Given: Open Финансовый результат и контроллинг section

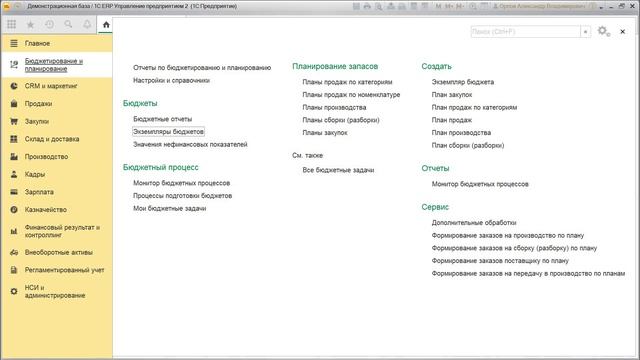Looking at the screenshot, I should pos(57,231).
